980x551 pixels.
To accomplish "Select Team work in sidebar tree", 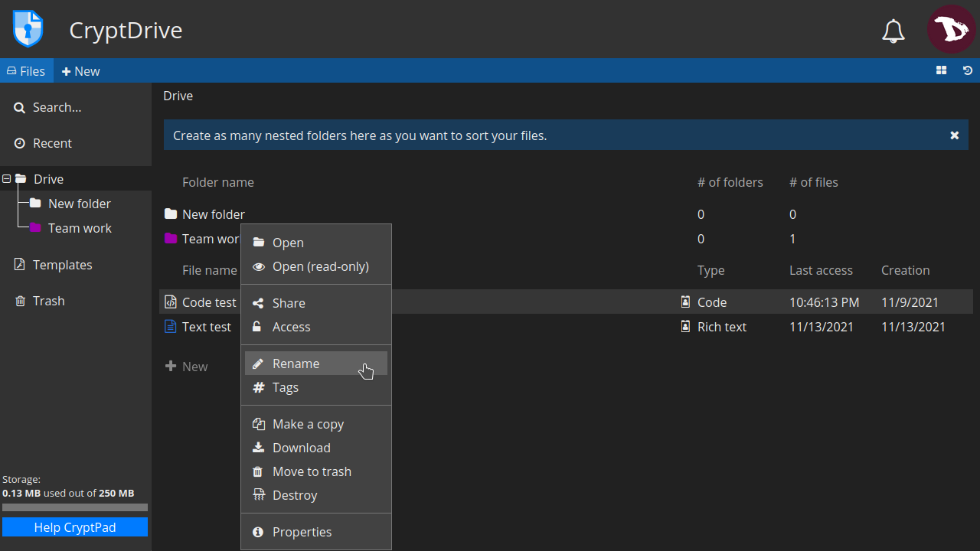I will tap(80, 228).
